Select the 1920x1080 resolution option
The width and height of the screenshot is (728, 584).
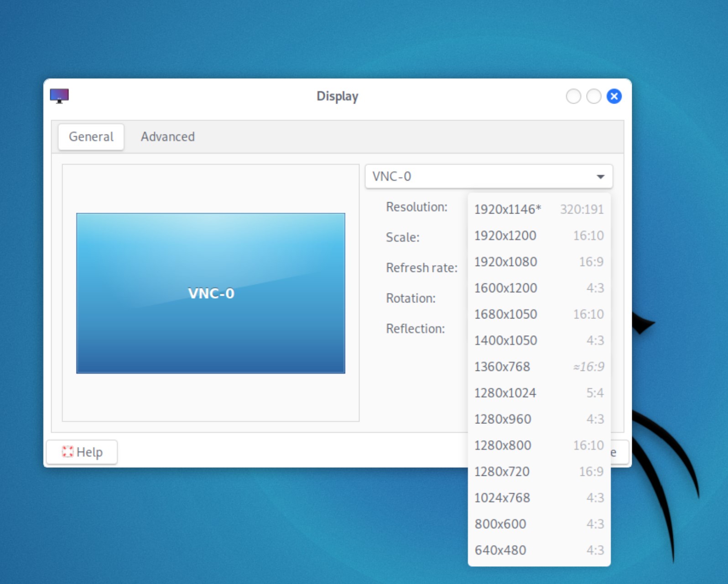[x=539, y=262]
